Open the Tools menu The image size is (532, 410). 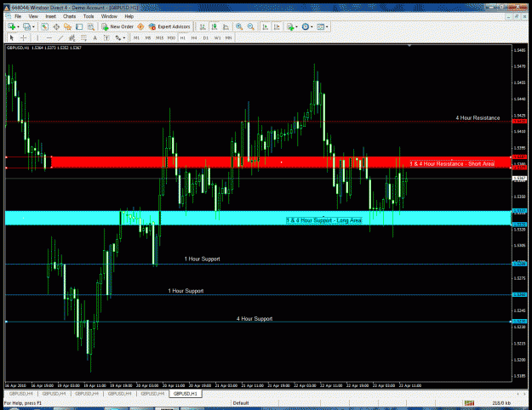click(89, 16)
